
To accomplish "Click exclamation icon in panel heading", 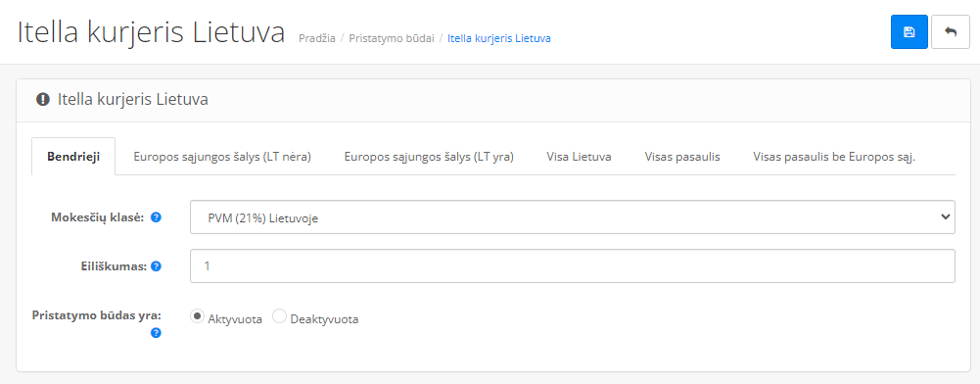I will (42, 99).
